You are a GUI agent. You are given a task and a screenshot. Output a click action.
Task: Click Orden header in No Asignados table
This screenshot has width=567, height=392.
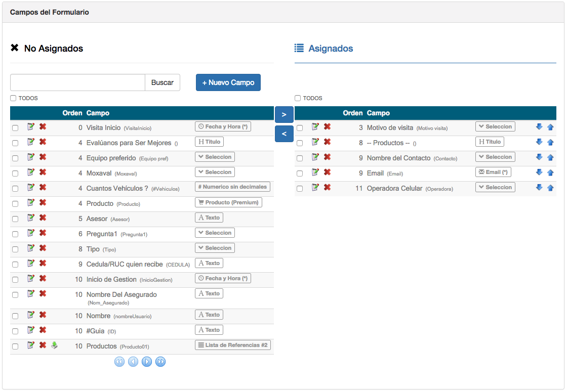click(x=72, y=113)
